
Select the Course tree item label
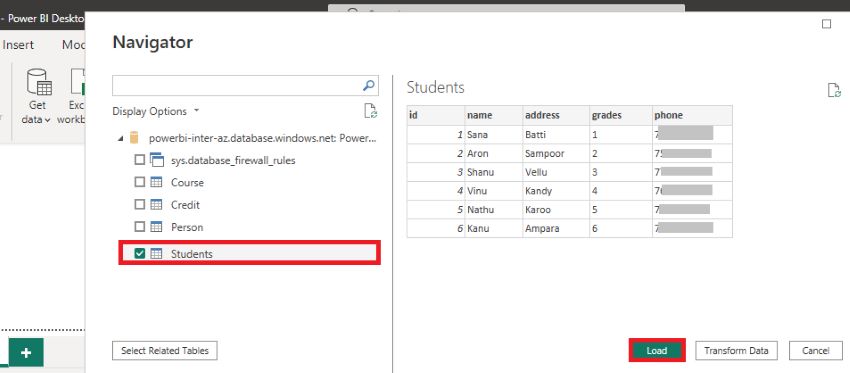(188, 183)
